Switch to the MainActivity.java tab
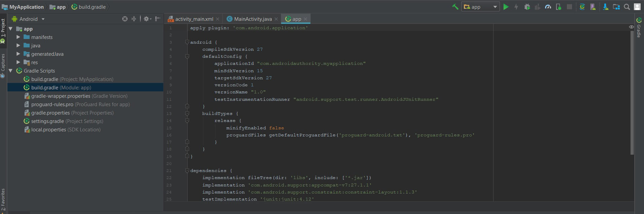The image size is (644, 214). click(252, 19)
